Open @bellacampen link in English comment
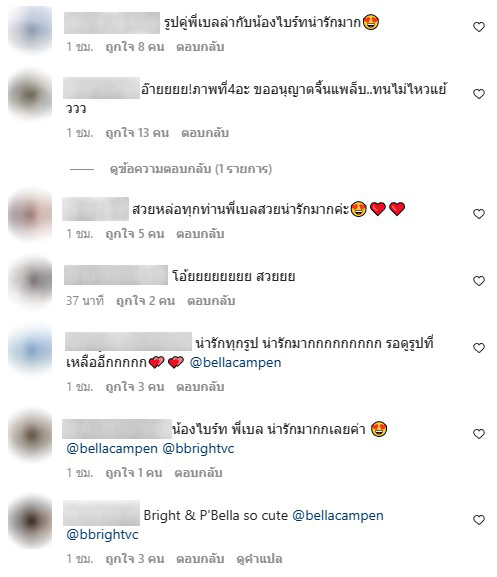The height and width of the screenshot is (577, 497). (x=338, y=516)
